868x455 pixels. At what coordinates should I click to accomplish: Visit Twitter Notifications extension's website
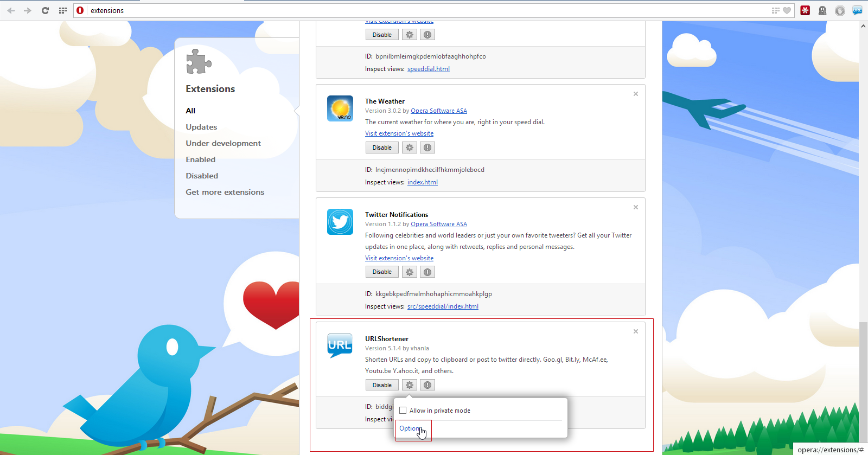pyautogui.click(x=399, y=258)
